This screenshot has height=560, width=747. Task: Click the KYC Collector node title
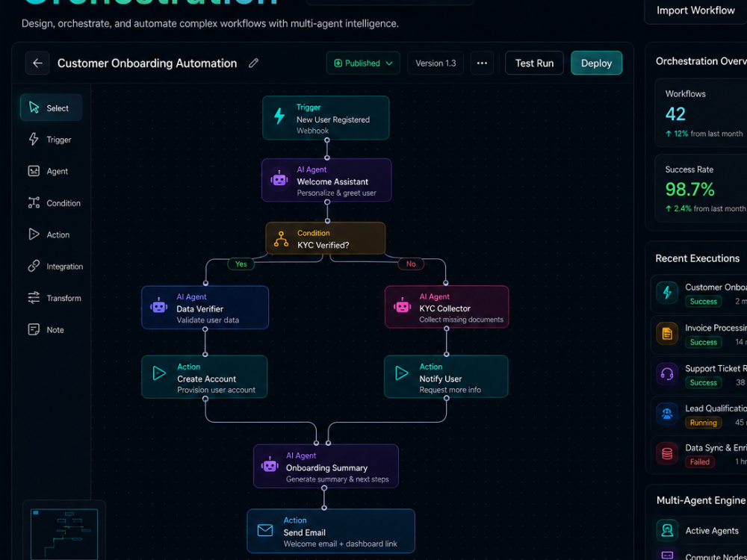(444, 308)
